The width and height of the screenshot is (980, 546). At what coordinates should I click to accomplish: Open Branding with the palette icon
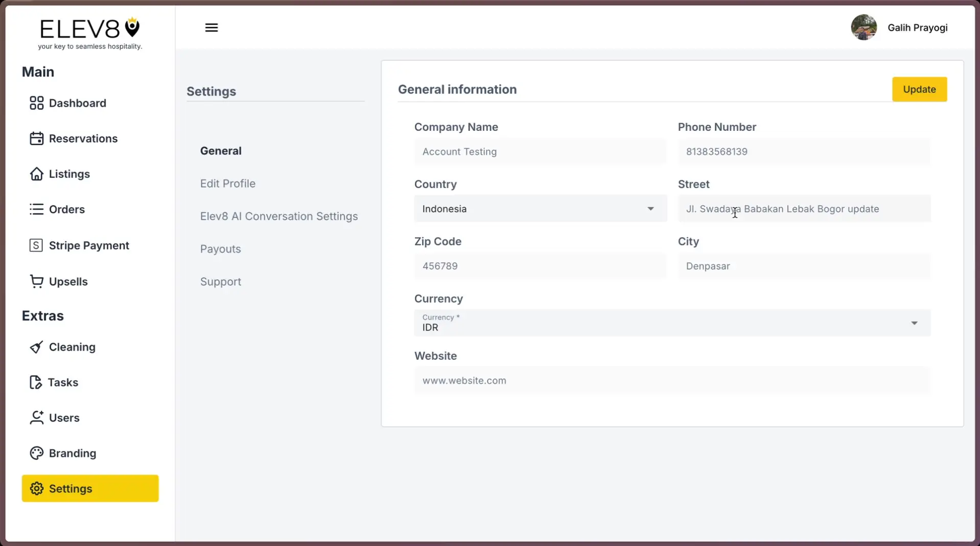(36, 453)
